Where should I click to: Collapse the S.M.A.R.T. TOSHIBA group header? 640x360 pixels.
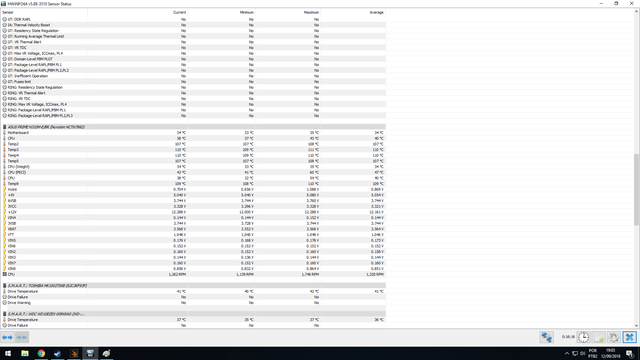pyautogui.click(x=193, y=286)
